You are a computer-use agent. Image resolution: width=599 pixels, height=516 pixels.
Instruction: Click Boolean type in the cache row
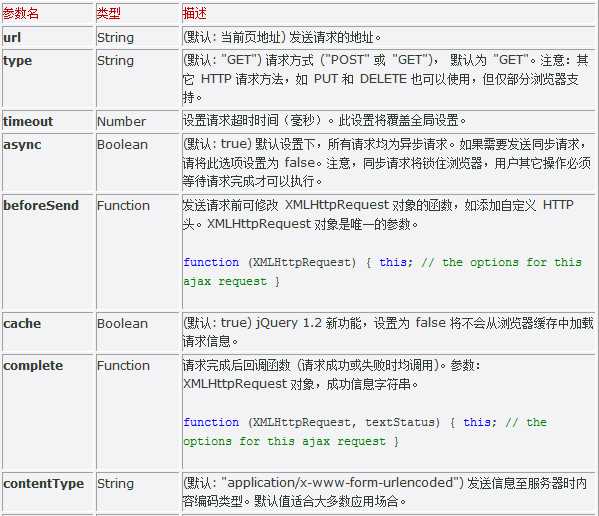(122, 324)
